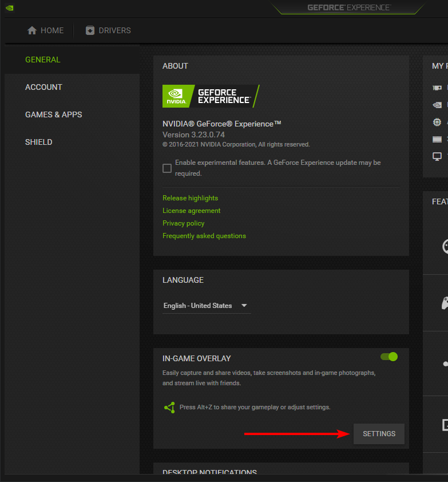
Task: Click the GeForce Experience logo in About
Action: [x=211, y=96]
